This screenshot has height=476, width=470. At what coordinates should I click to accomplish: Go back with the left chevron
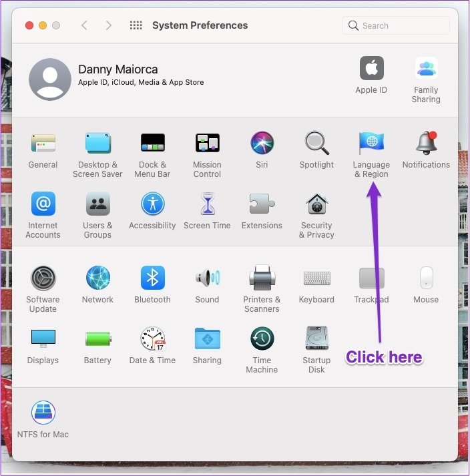pyautogui.click(x=84, y=25)
